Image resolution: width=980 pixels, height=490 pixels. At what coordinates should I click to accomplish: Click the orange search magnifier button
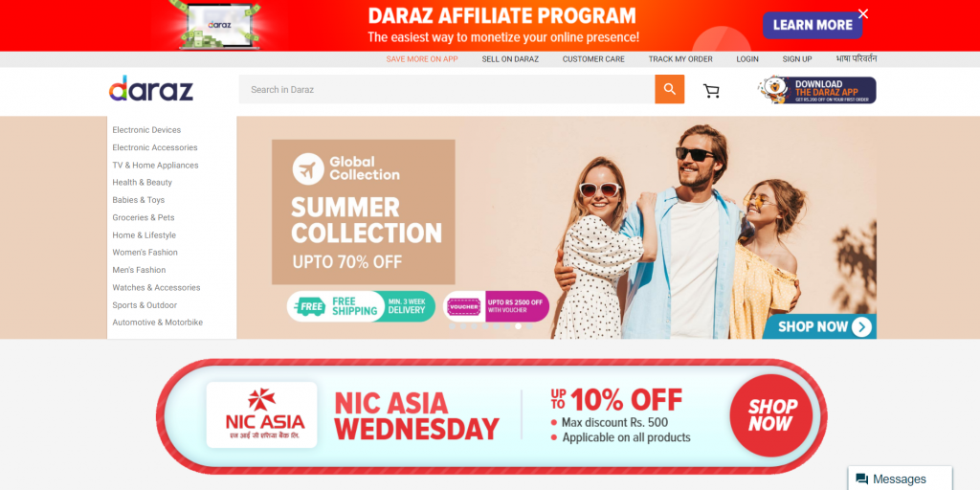(x=669, y=89)
